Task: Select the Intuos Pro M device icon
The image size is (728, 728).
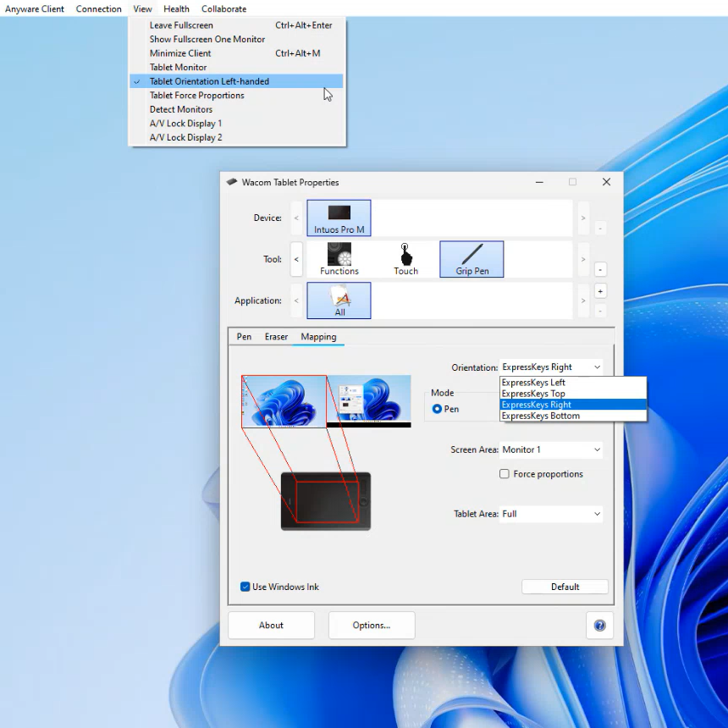Action: tap(339, 218)
